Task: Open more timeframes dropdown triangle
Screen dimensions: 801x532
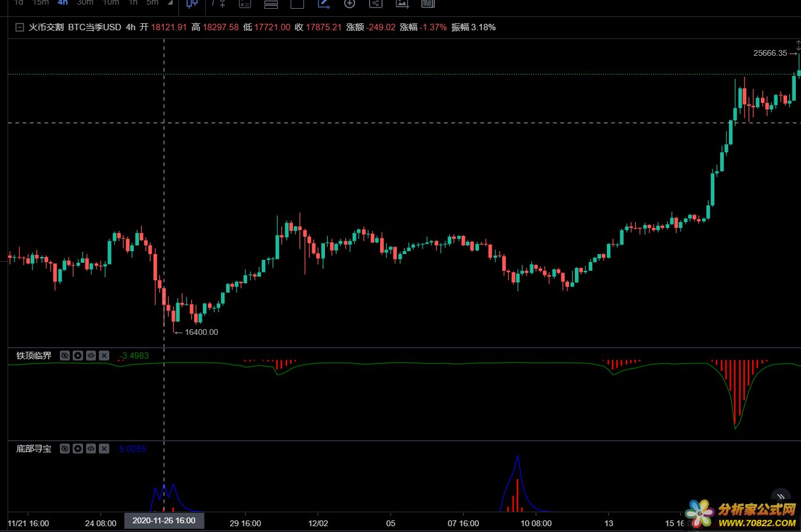Action: (x=170, y=3)
